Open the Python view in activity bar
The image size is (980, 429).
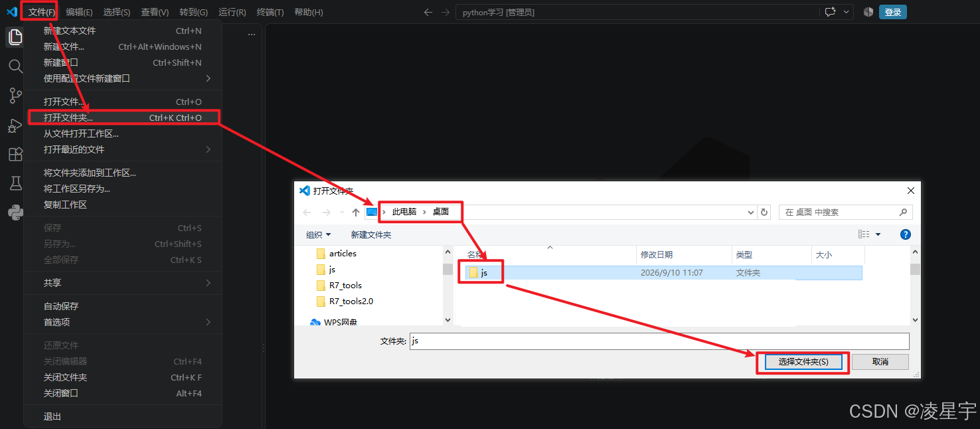[15, 212]
